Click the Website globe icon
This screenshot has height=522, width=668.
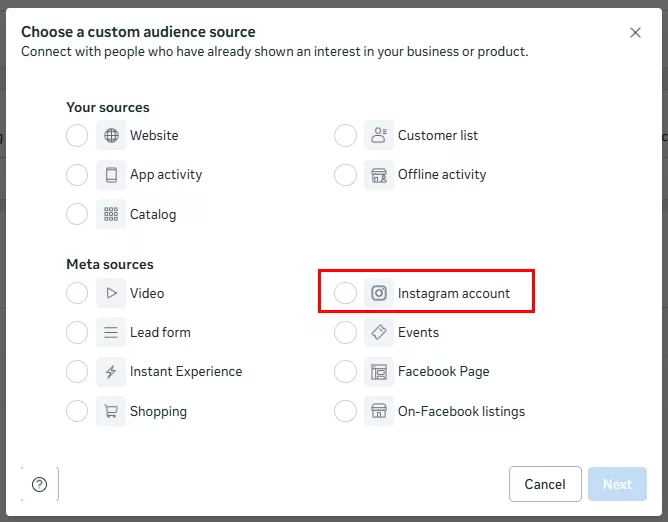pyautogui.click(x=111, y=136)
